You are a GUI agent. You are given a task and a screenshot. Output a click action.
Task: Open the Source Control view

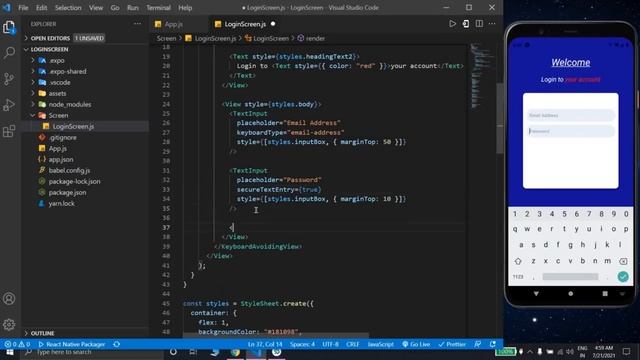(9, 79)
